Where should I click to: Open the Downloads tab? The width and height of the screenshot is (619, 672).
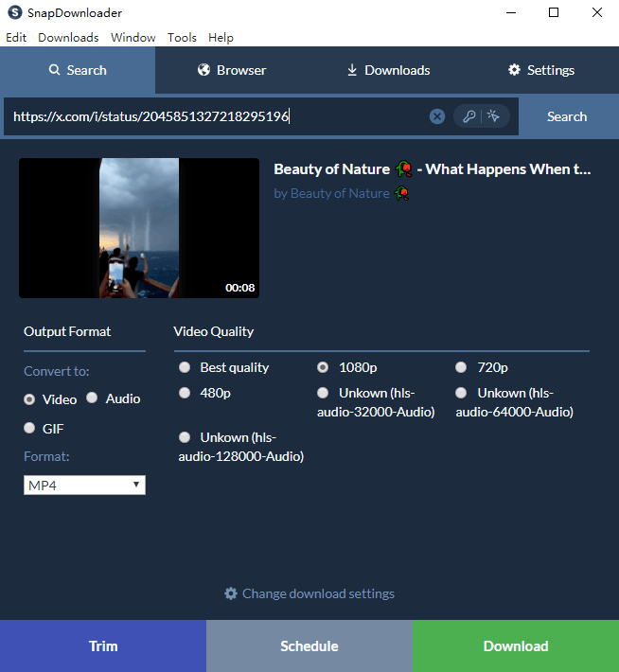[x=387, y=70]
